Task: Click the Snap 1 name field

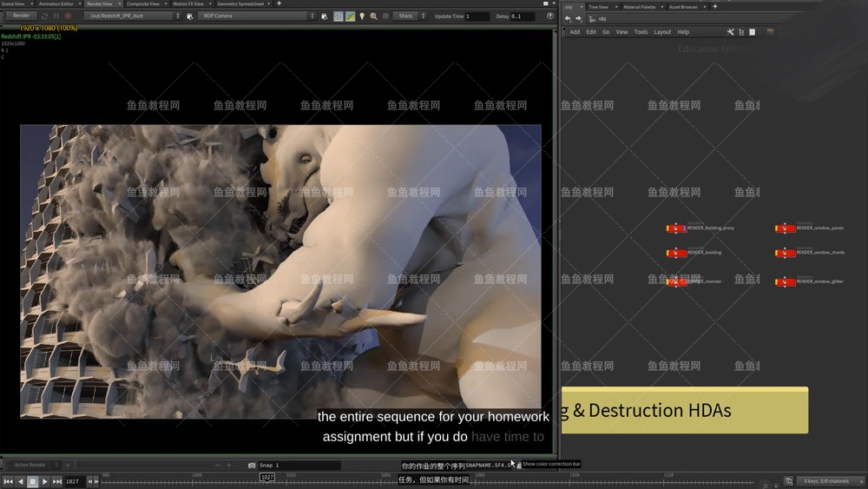Action: [x=299, y=466]
